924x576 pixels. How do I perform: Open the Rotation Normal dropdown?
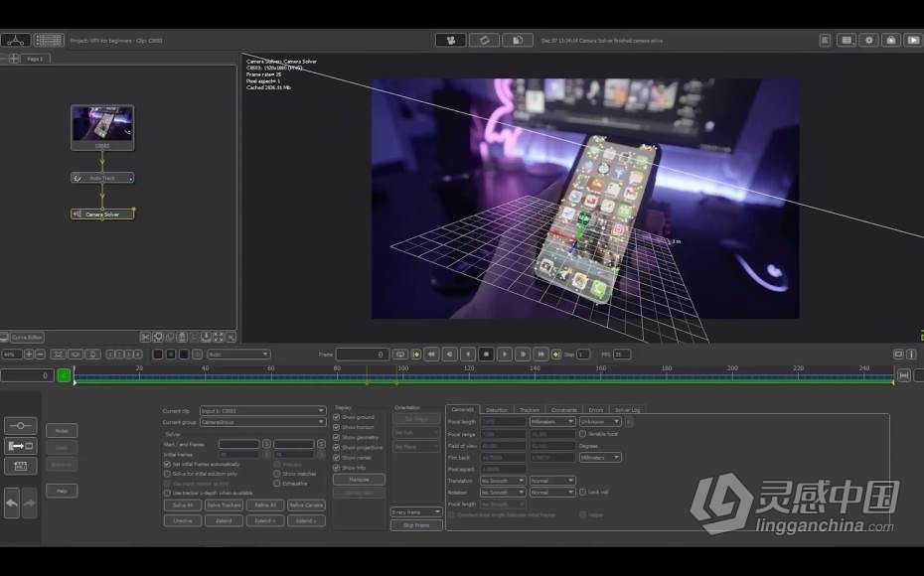(x=552, y=492)
